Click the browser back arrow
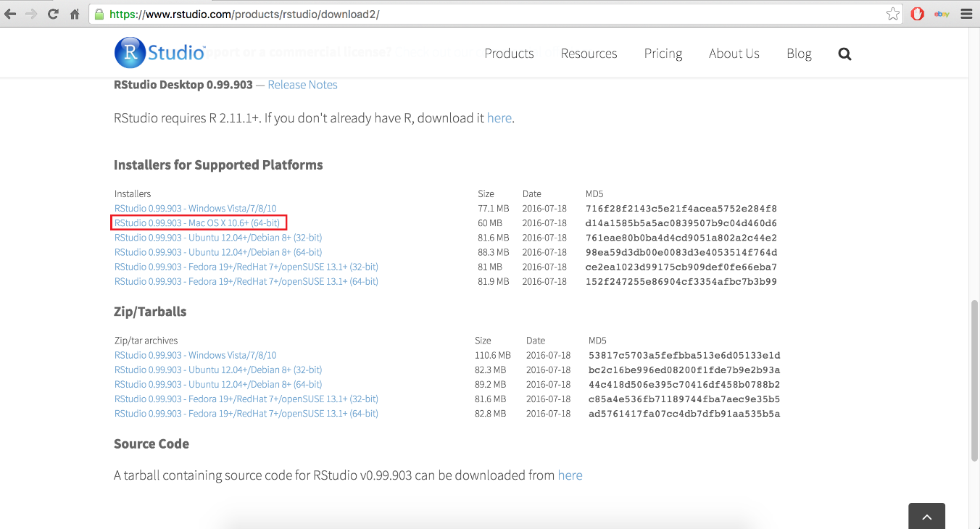This screenshot has height=529, width=980. [x=10, y=14]
